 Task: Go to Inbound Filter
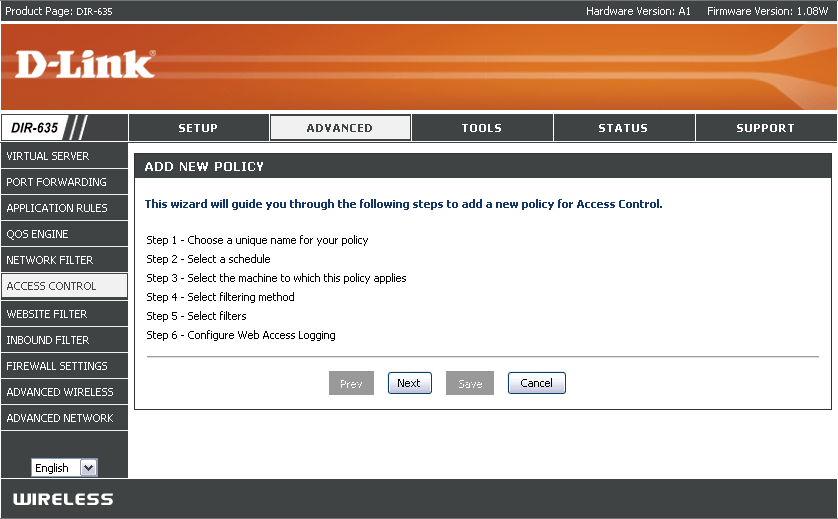coord(64,340)
